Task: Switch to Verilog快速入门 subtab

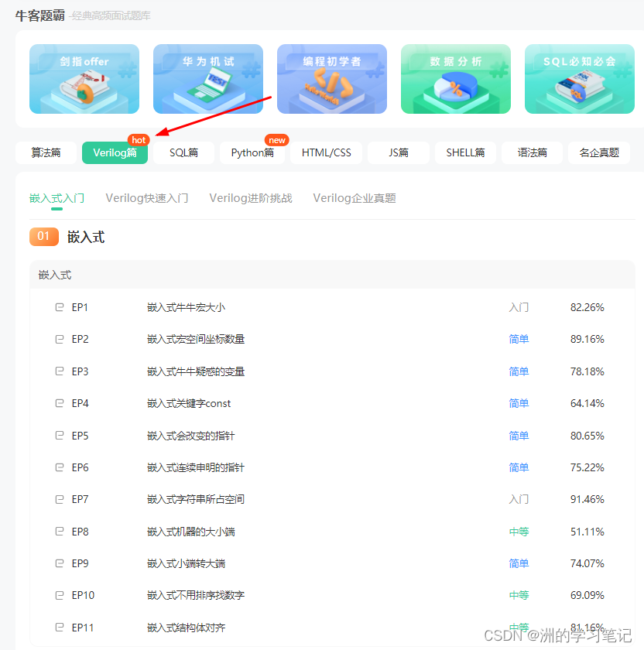Action: [x=146, y=198]
